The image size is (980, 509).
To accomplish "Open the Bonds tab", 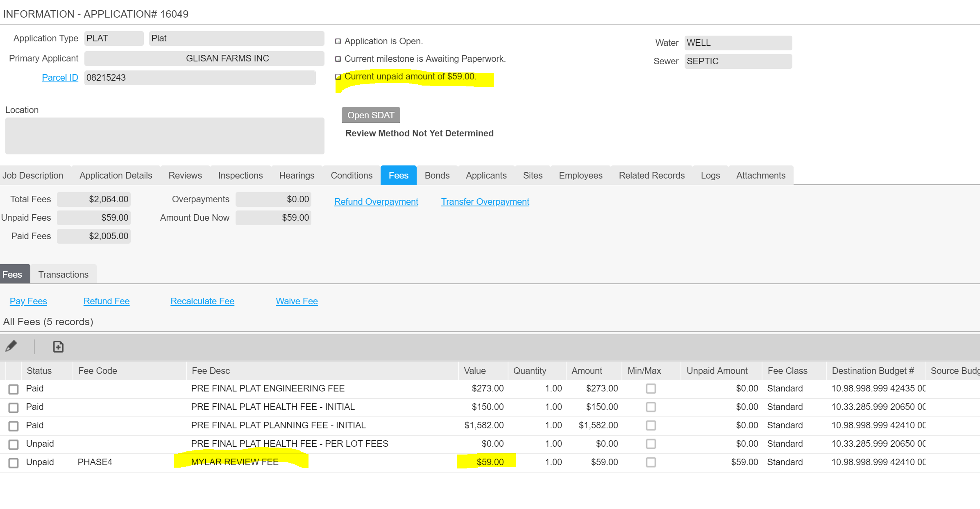I will tap(437, 175).
